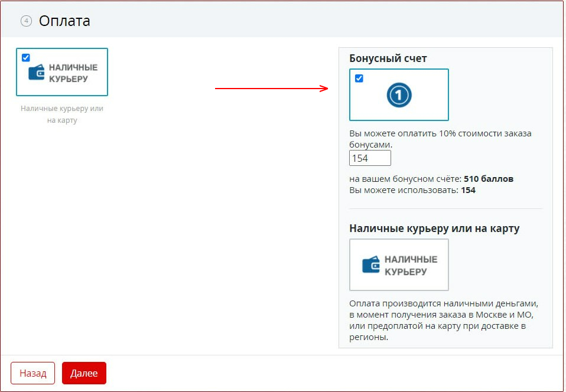Focus the bonus amount field showing 154
566x392 pixels.
(370, 158)
